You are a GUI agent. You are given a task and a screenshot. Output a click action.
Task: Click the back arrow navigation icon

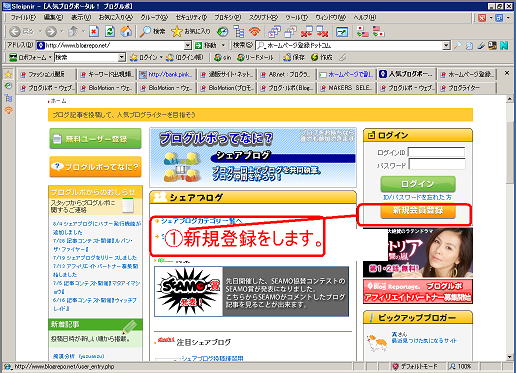click(15, 32)
